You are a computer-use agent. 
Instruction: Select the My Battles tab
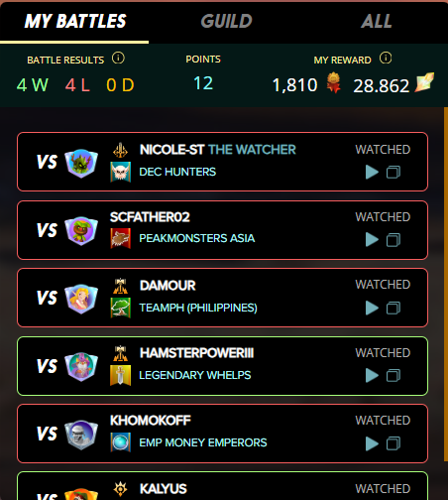coord(75,21)
